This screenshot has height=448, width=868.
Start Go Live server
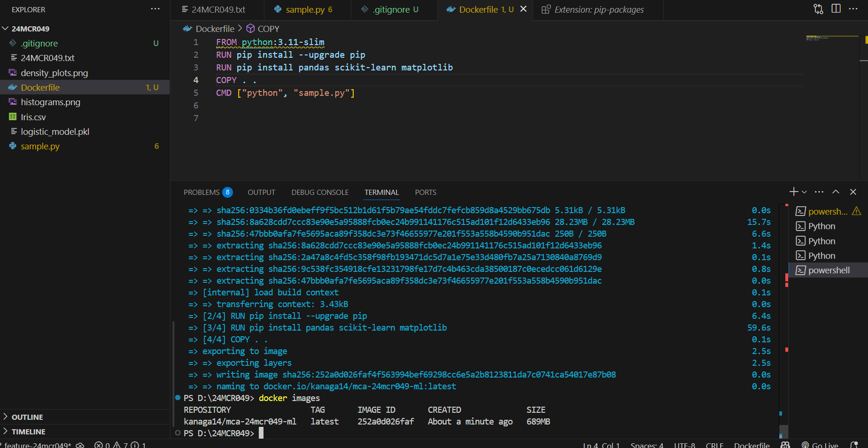point(820,445)
